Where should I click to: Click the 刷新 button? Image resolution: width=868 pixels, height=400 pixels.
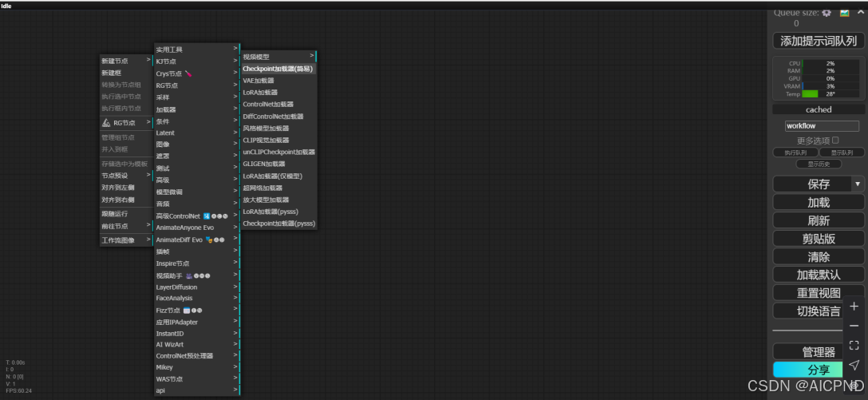click(819, 220)
